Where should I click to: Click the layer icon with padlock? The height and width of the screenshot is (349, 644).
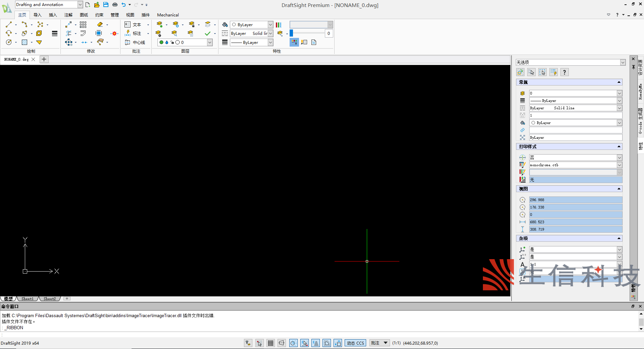(192, 24)
